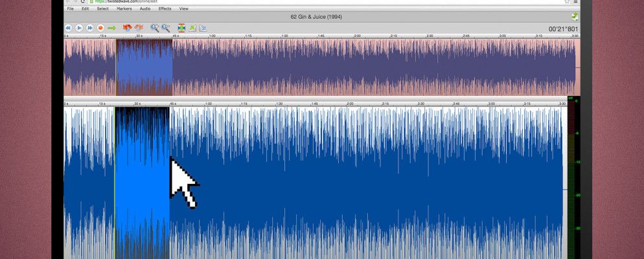
Task: Click the rewind playback button
Action: (68, 28)
